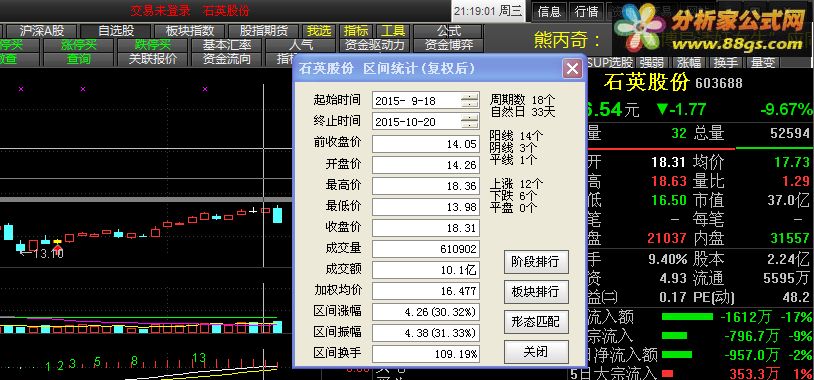Viewport: 814px width, 380px height.
Task: Click the 13.10 low price marker on chart
Action: click(x=47, y=254)
